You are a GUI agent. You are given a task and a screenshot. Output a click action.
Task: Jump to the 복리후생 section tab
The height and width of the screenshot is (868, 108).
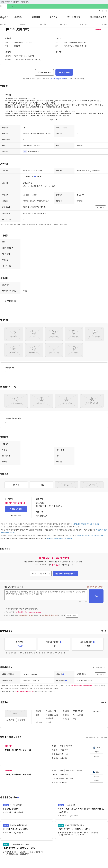(63, 24)
